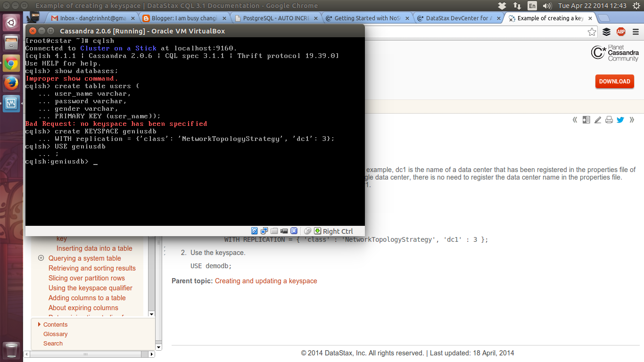This screenshot has width=644, height=362.
Task: Expand the Contents section in the sidebar
Action: (39, 324)
